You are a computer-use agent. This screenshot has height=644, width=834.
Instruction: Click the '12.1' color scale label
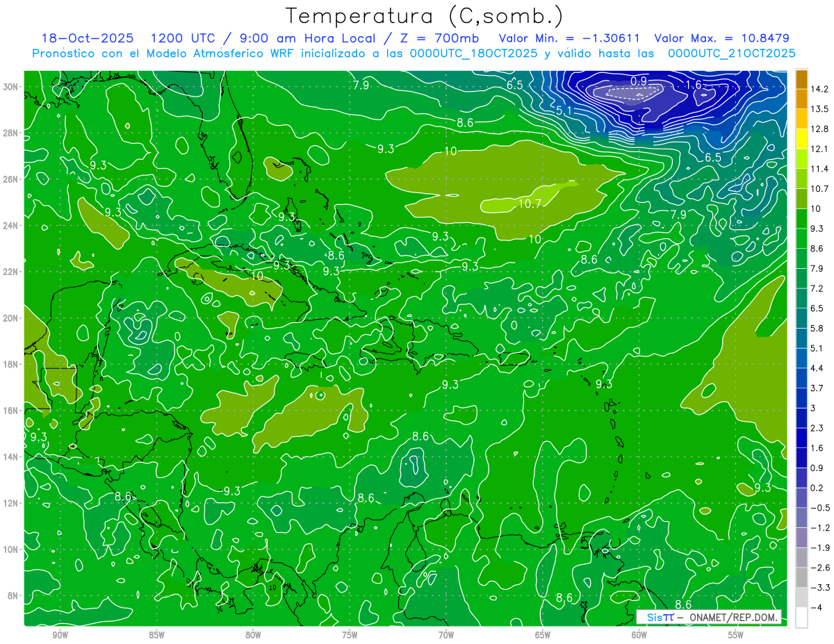820,149
